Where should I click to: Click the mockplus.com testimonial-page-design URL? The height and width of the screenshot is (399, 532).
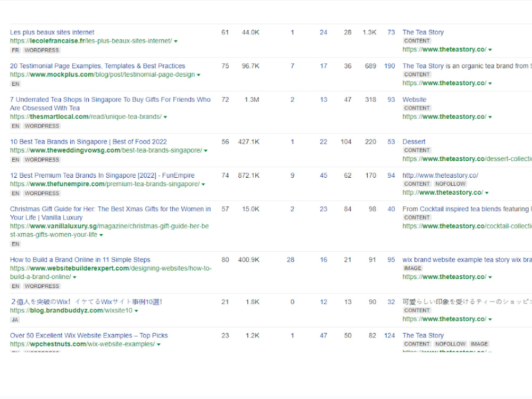pyautogui.click(x=103, y=74)
